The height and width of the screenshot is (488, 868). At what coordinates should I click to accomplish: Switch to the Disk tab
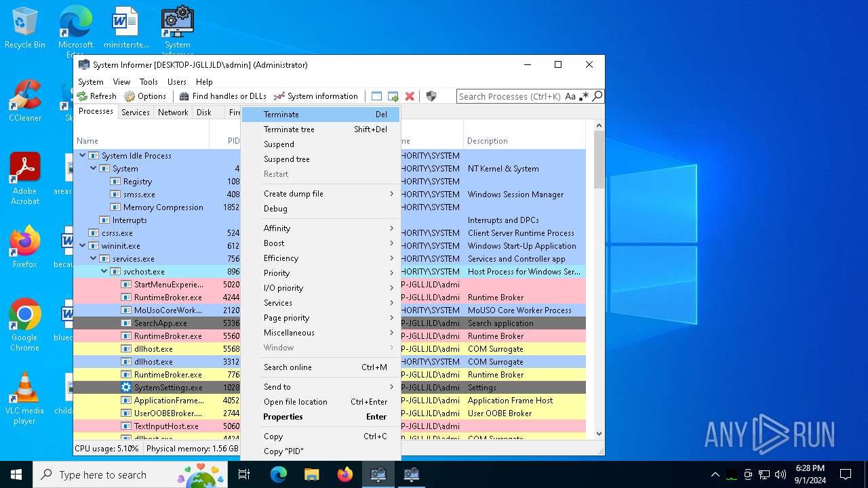tap(204, 113)
